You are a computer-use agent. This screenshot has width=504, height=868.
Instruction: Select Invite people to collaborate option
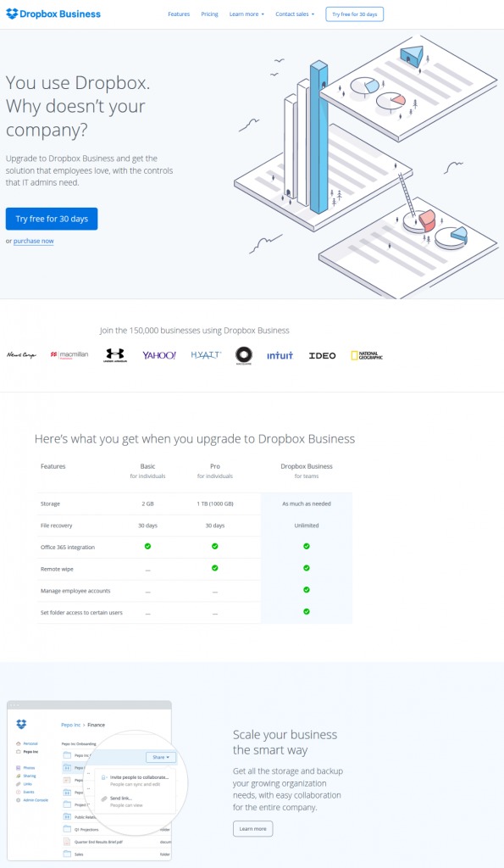point(136,781)
